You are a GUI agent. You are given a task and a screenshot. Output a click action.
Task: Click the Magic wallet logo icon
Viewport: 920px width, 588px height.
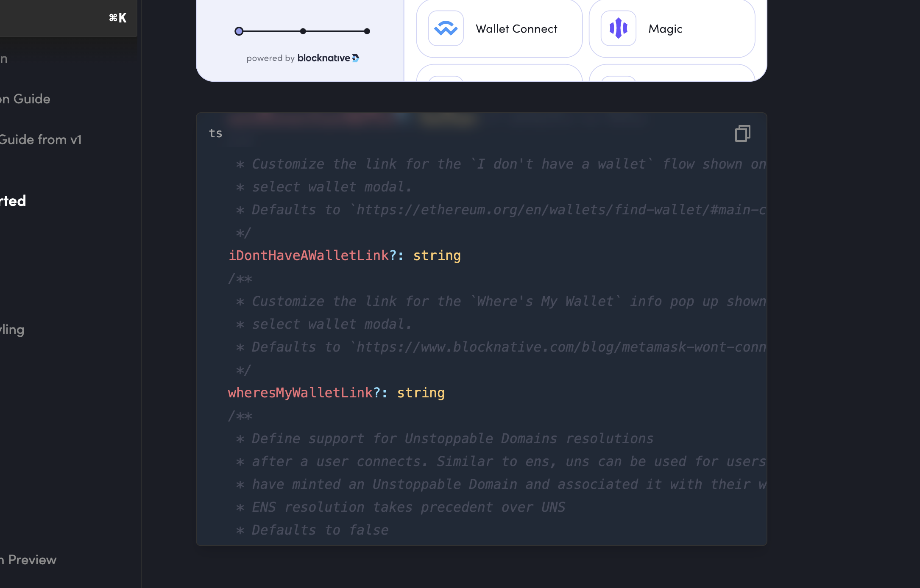pos(618,28)
